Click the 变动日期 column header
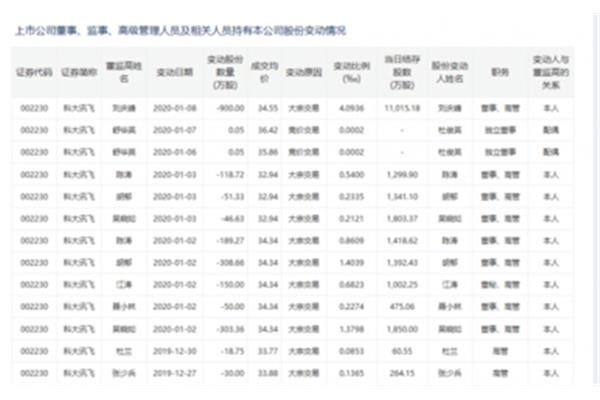 point(174,72)
